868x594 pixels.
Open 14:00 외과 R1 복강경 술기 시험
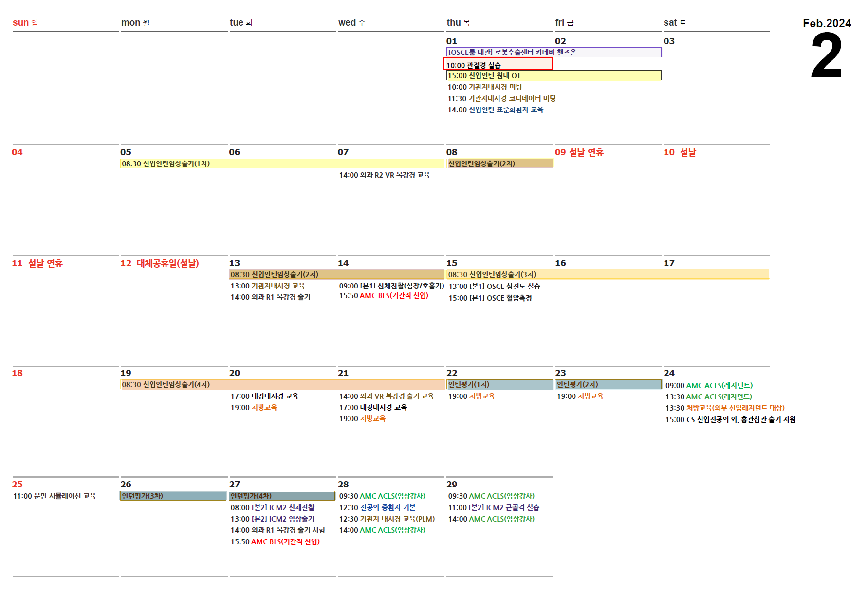[277, 530]
